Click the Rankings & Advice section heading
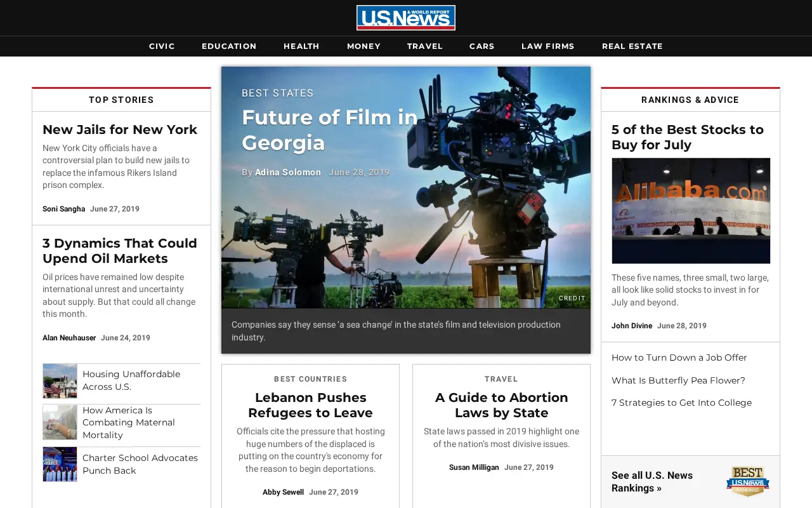The height and width of the screenshot is (508, 812). pos(690,100)
